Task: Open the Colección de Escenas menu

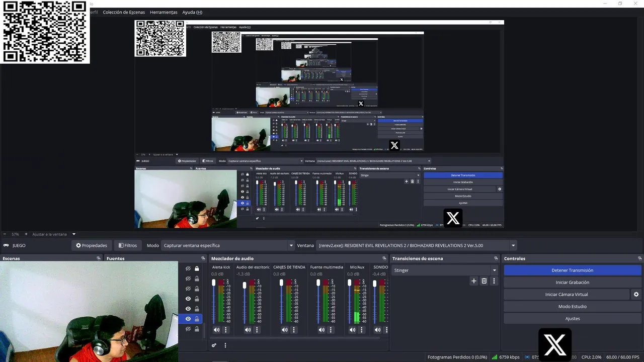Action: click(124, 12)
